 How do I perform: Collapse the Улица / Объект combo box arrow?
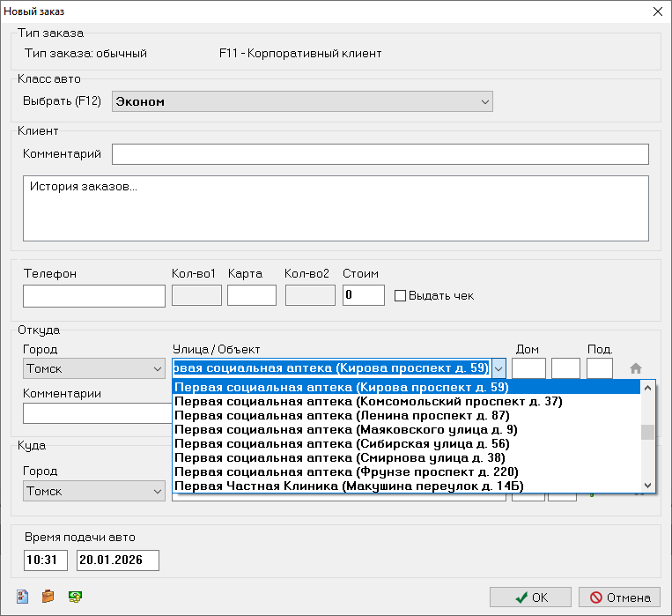[x=498, y=368]
